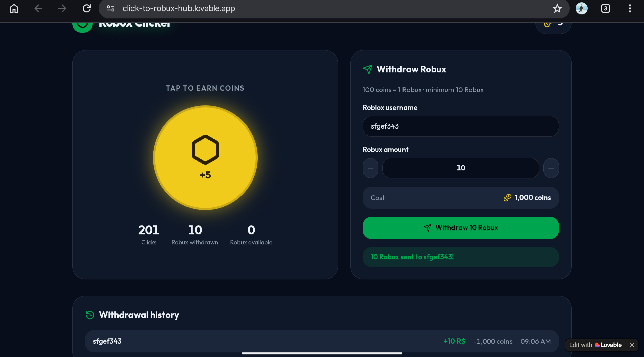Decrease Robux amount with minus button
The width and height of the screenshot is (644, 357).
tap(370, 168)
